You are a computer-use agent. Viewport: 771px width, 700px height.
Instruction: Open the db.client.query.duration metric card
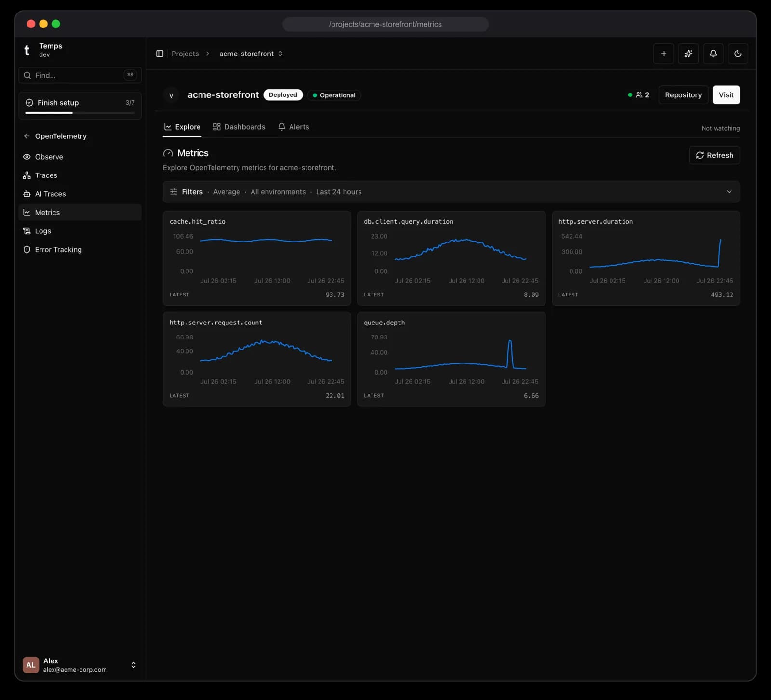pyautogui.click(x=452, y=258)
